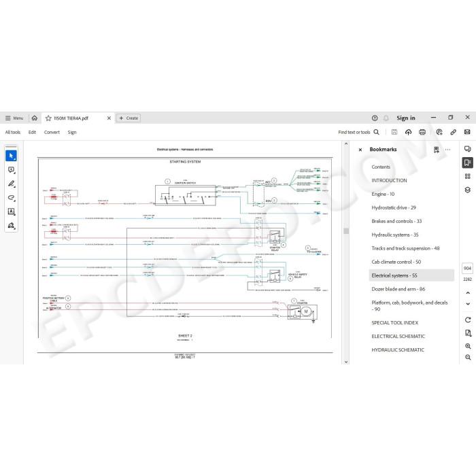Open the layers panel icon
The width and height of the screenshot is (476, 476).
click(x=468, y=190)
